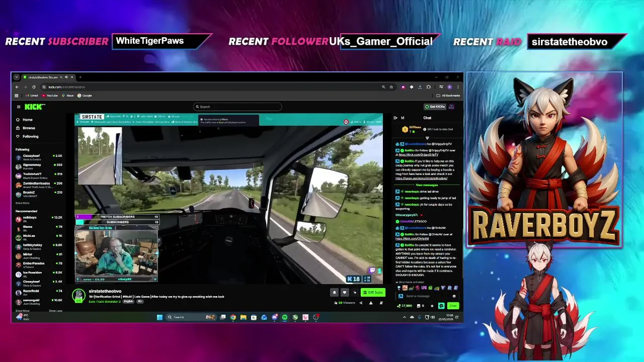Open a new browser tab
Image resolution: width=644 pixels, height=362 pixels.
click(x=80, y=77)
